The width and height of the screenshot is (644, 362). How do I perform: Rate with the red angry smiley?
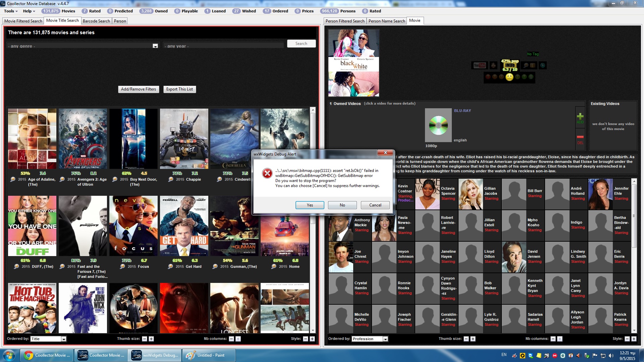tap(488, 77)
